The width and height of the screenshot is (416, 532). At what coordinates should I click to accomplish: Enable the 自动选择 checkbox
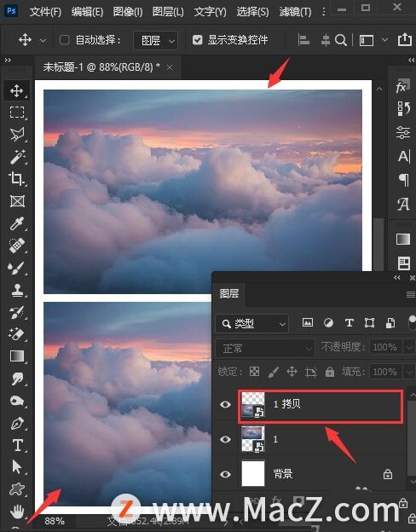point(64,40)
